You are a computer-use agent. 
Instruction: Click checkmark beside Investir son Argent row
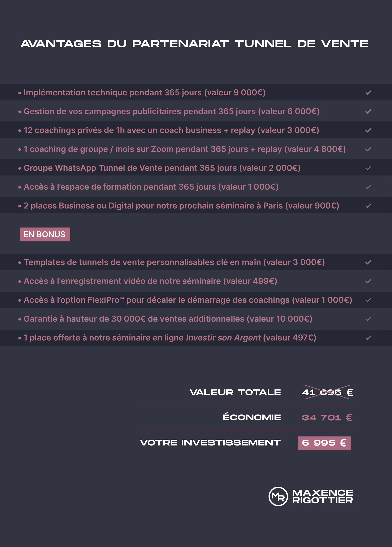(368, 338)
